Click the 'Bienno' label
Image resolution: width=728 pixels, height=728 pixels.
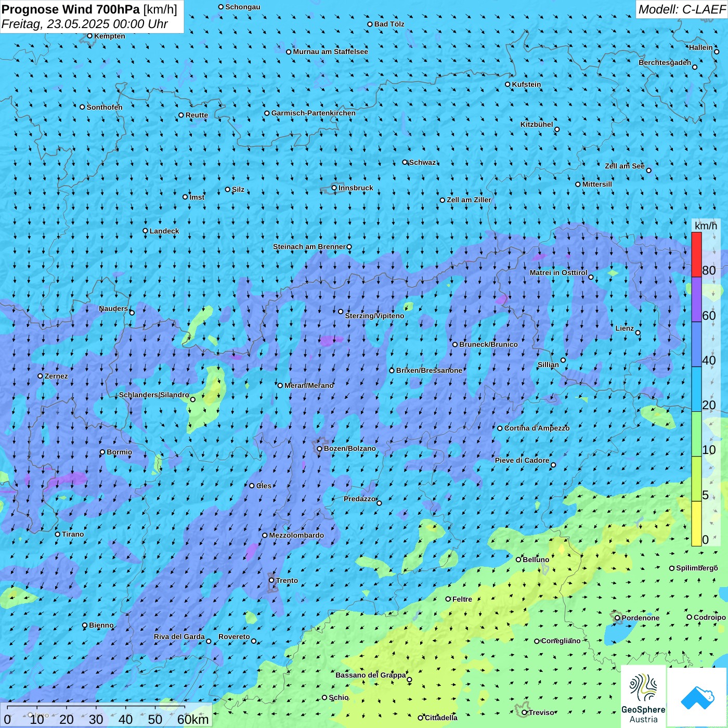tap(101, 625)
